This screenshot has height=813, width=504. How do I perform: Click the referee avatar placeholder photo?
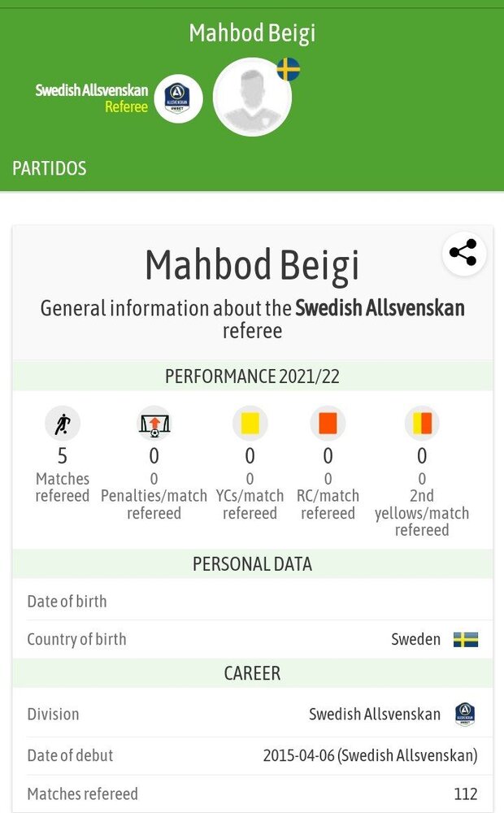click(252, 97)
